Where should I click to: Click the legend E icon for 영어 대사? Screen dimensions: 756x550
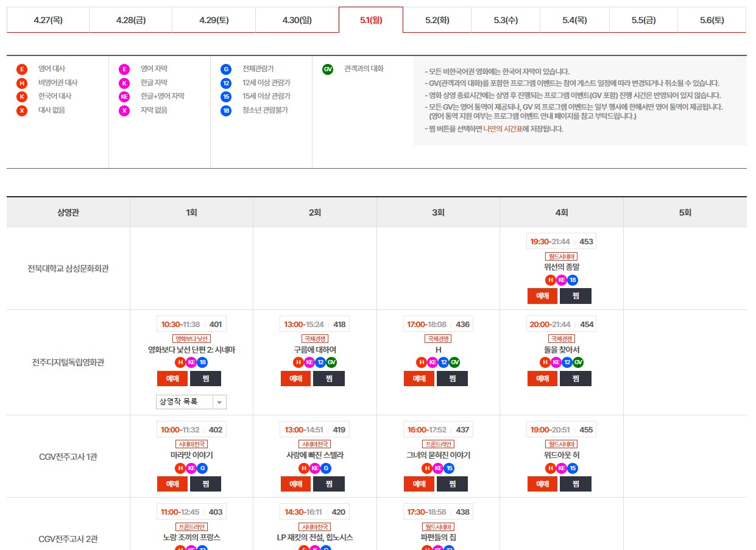point(22,69)
